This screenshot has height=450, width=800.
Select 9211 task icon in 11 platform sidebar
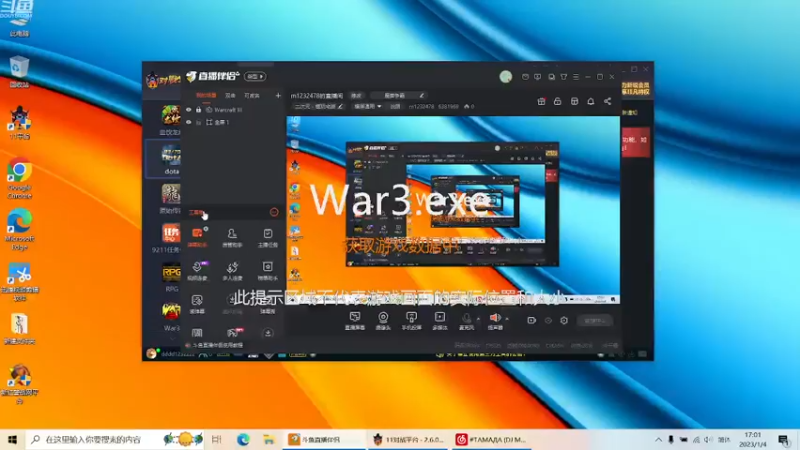169,238
